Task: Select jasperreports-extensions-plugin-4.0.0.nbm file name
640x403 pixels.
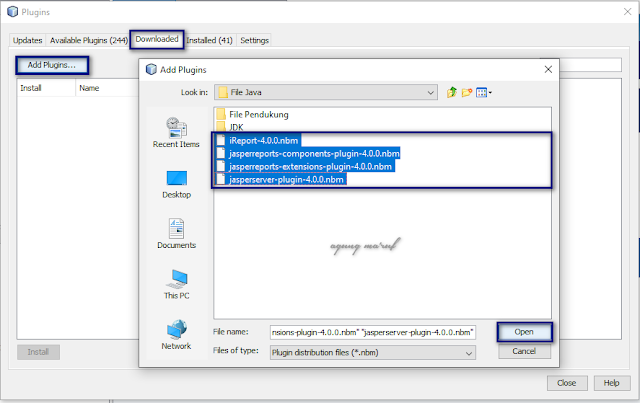Action: [x=310, y=167]
